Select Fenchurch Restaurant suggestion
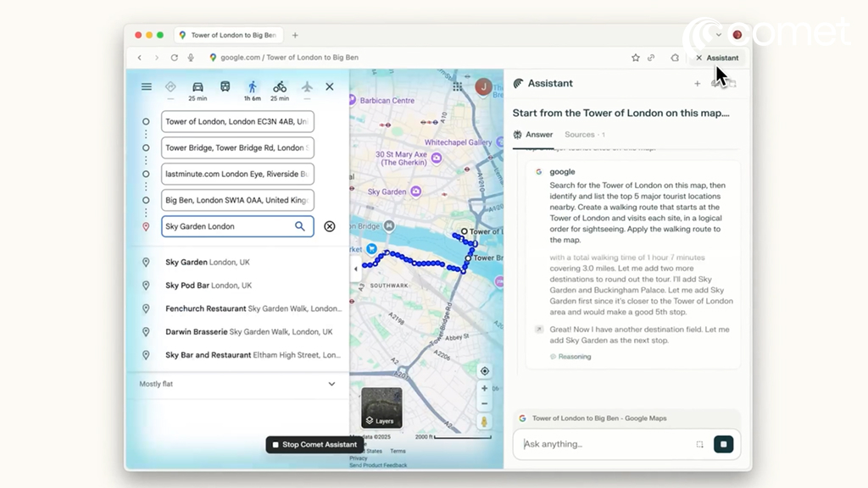 tap(238, 308)
